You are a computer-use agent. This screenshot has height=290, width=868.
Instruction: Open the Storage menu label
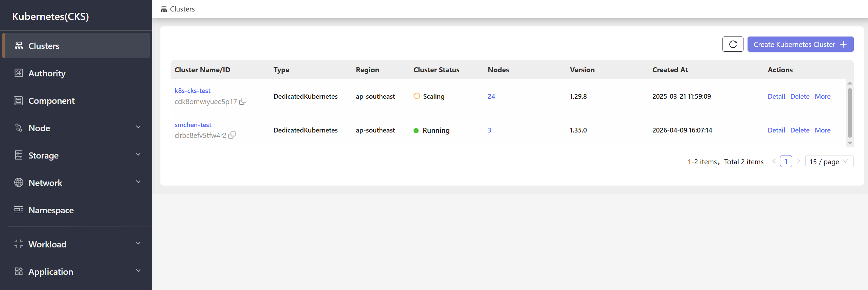tap(43, 155)
